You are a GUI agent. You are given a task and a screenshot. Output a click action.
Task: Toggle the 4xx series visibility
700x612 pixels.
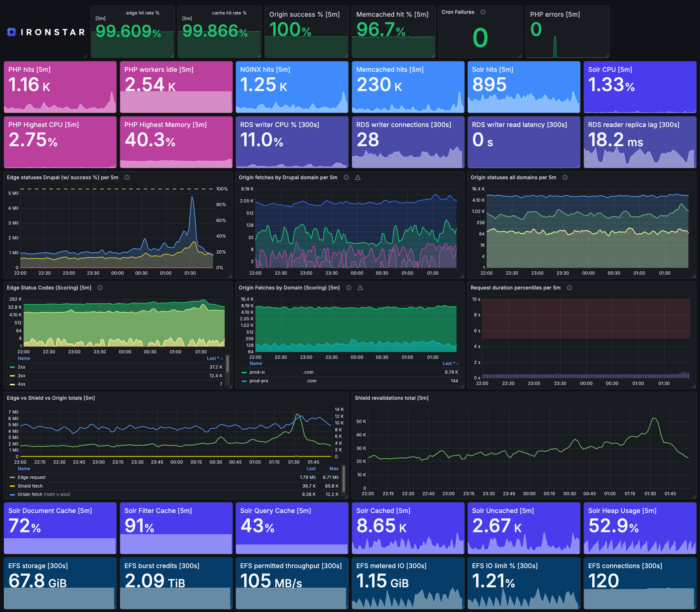[21, 384]
